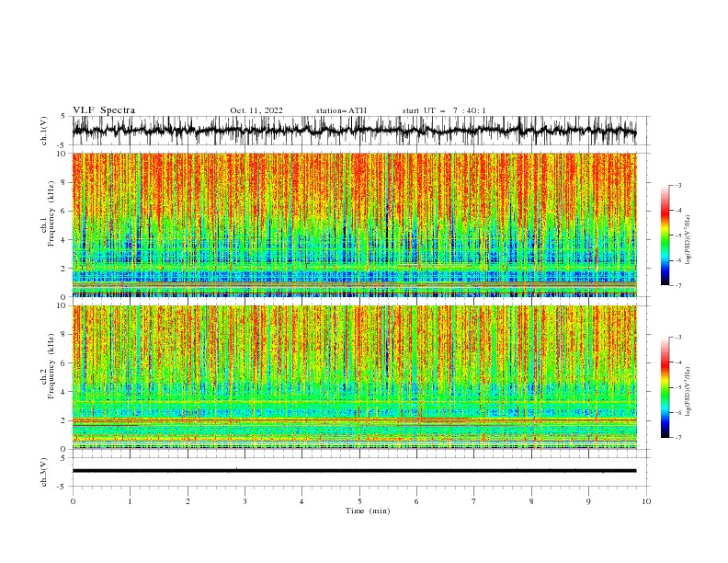
Task: Click the ch.1 color bar log(PSD) label
Action: pyautogui.click(x=689, y=240)
